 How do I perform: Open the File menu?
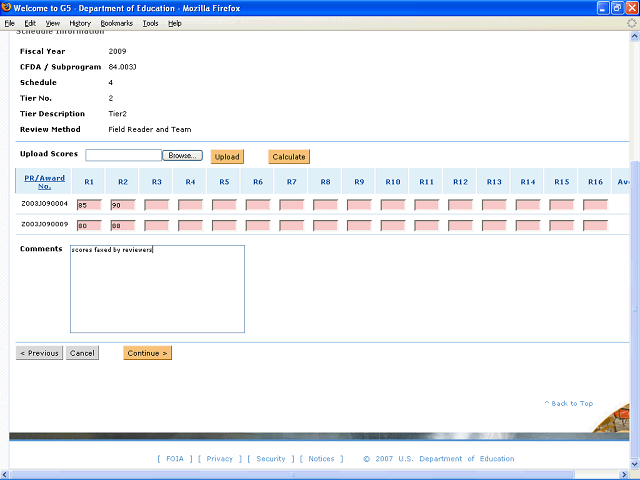click(x=9, y=22)
